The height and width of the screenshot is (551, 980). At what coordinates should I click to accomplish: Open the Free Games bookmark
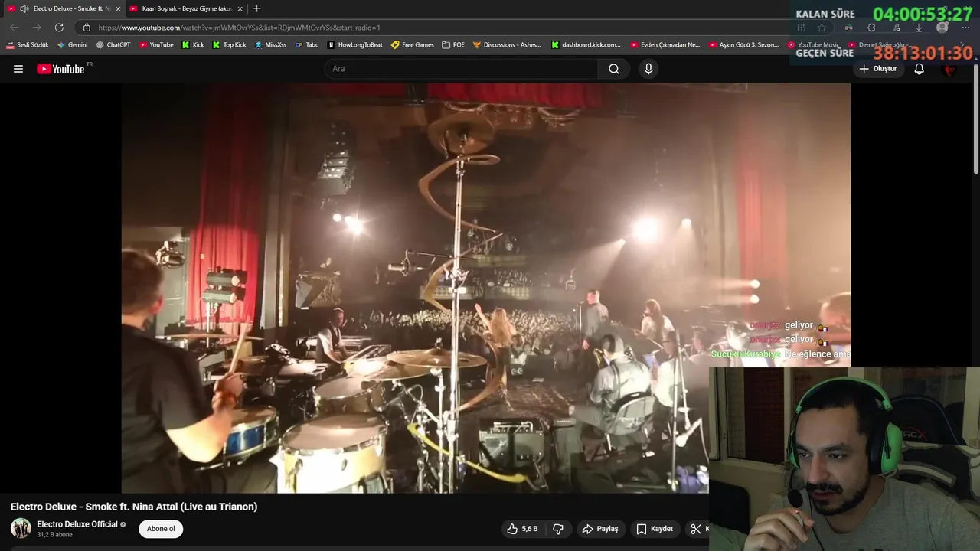(413, 45)
